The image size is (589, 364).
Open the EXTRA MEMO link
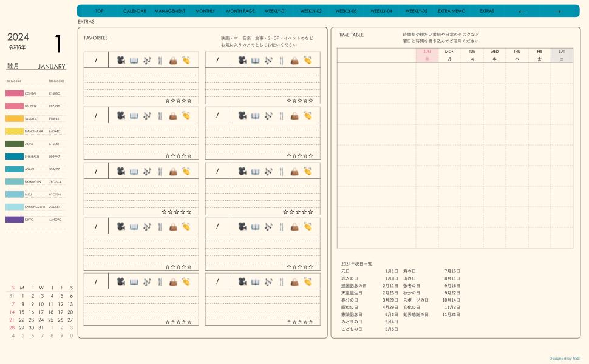pyautogui.click(x=451, y=11)
